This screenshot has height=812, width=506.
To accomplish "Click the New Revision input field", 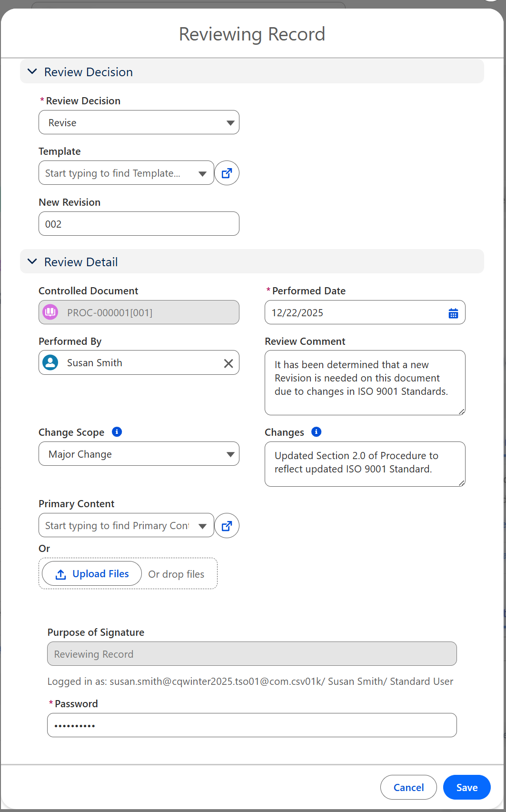I will click(139, 224).
